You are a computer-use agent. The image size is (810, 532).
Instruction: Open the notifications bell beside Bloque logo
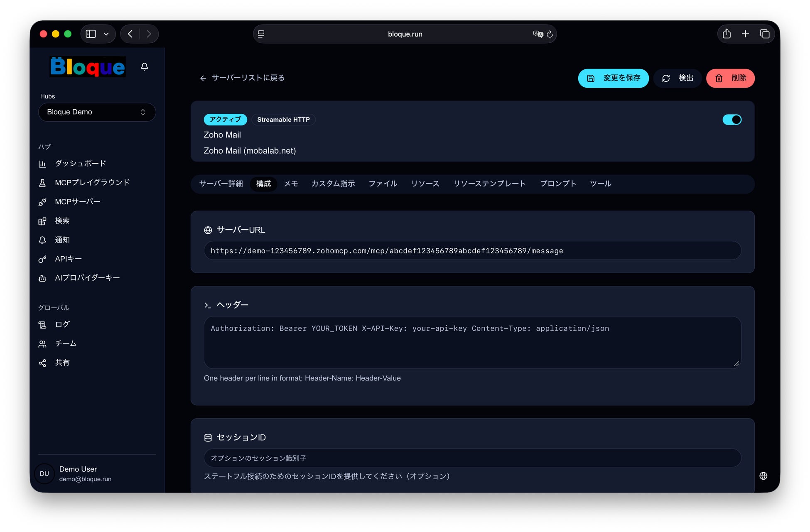point(145,66)
